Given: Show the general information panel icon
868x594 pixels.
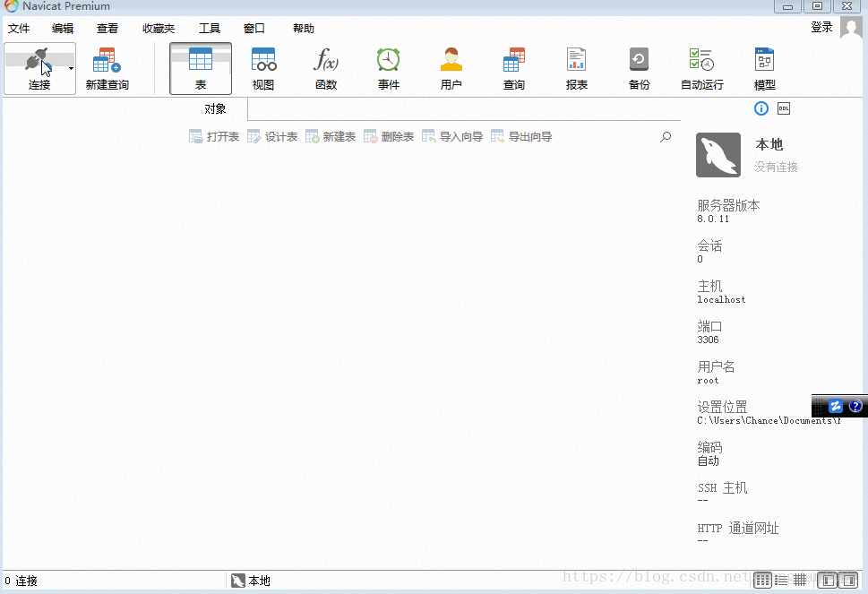Looking at the screenshot, I should tap(761, 108).
